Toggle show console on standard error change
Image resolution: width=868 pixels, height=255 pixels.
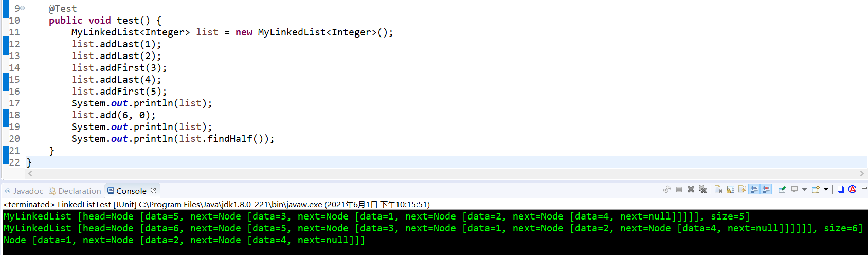[x=766, y=189]
